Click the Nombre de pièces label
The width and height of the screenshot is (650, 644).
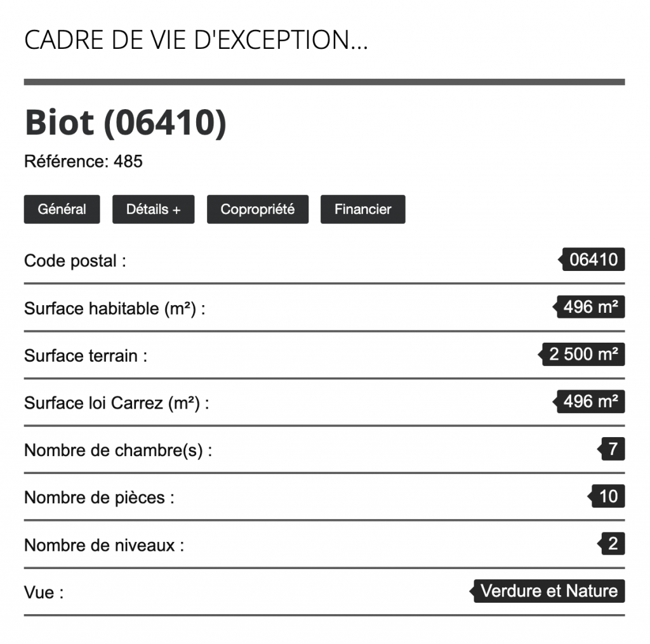point(99,497)
